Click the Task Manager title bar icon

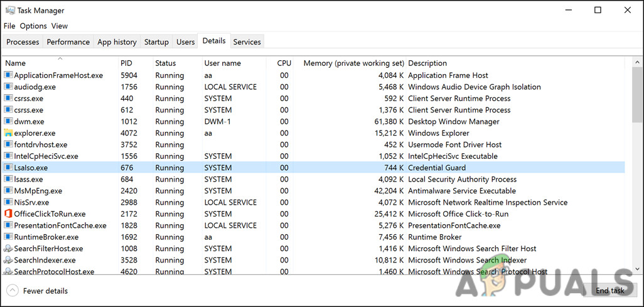(x=10, y=11)
